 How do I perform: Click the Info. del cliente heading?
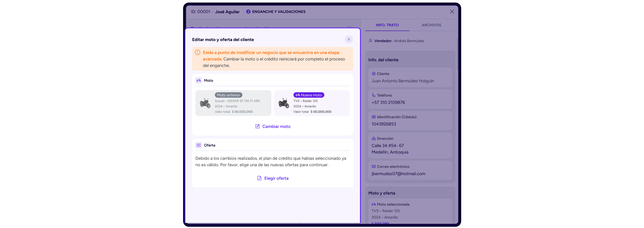[383, 60]
